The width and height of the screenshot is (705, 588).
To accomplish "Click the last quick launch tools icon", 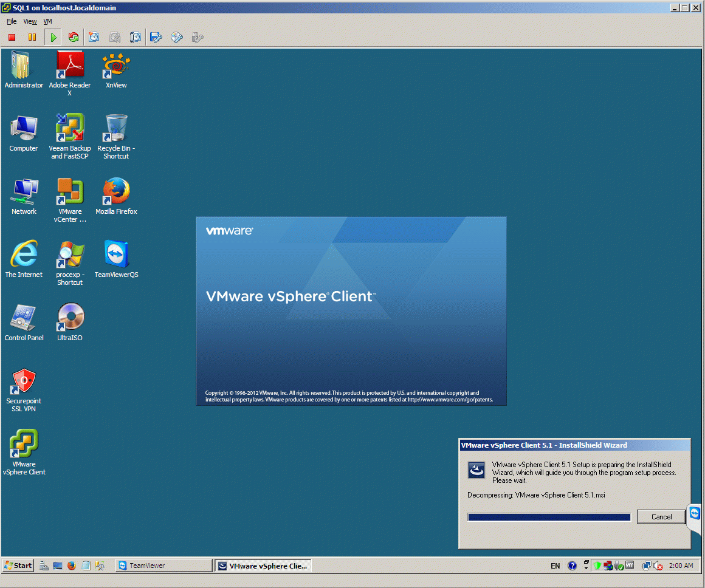I will pos(100,566).
